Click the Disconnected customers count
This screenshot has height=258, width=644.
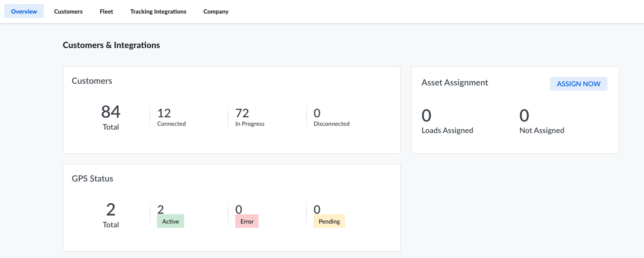pyautogui.click(x=316, y=113)
